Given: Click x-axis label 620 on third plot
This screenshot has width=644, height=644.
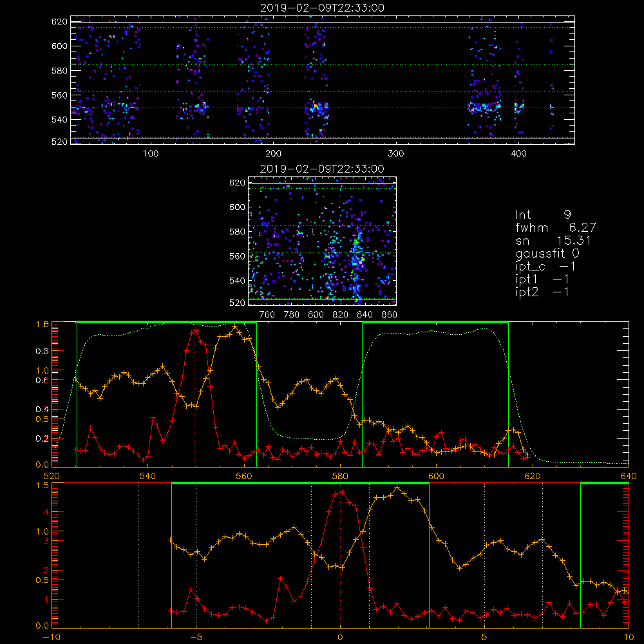Looking at the screenshot, I should (533, 477).
